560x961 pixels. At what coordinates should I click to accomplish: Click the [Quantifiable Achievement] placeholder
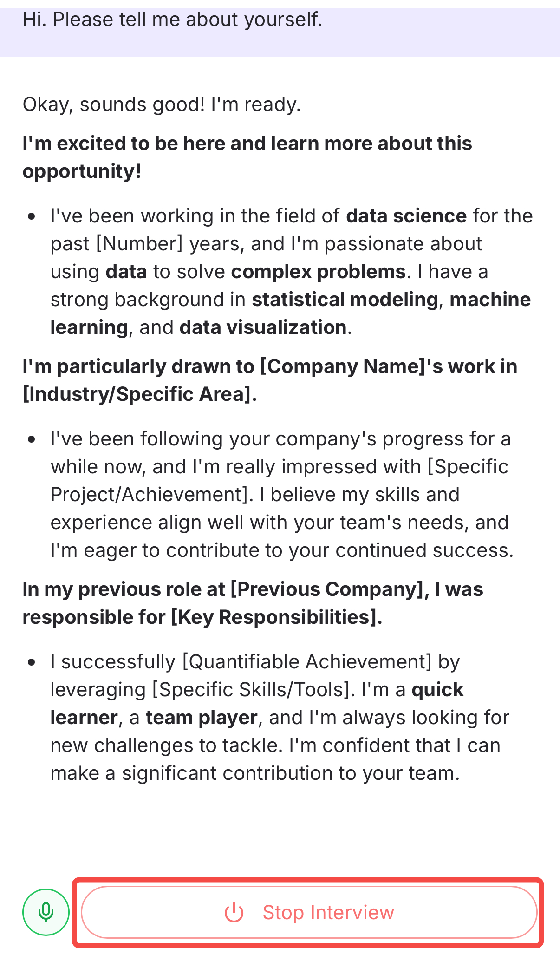pyautogui.click(x=307, y=662)
